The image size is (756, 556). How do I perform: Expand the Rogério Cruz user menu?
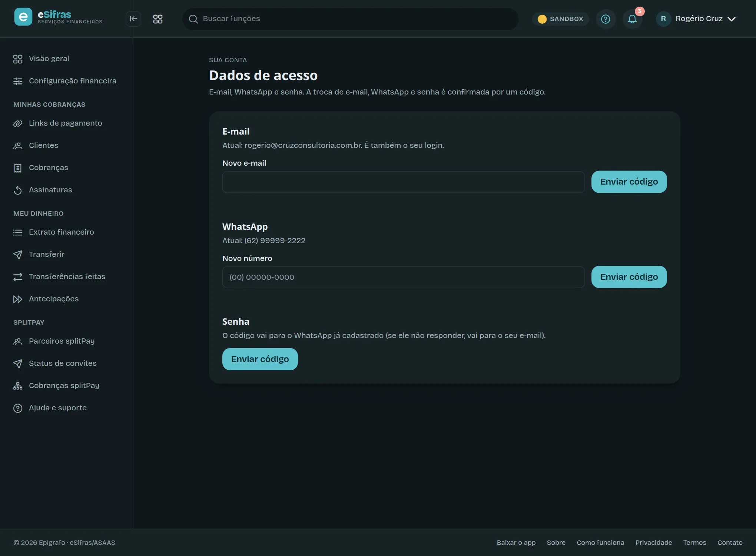point(696,19)
